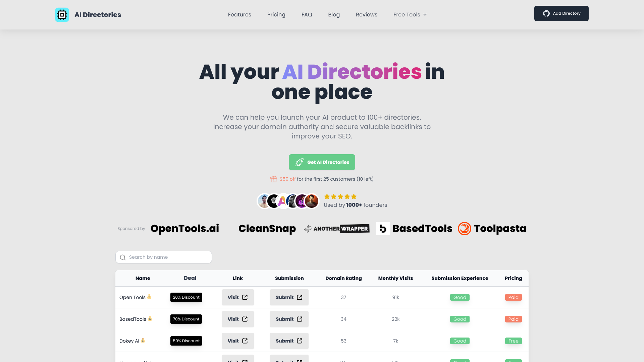Click the OpenTools.ai sponsor link
The image size is (644, 362).
[x=185, y=228]
